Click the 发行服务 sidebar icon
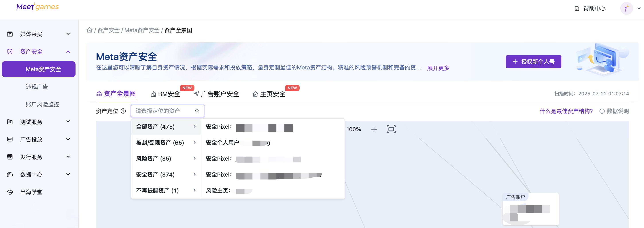The image size is (644, 228). coord(10,157)
